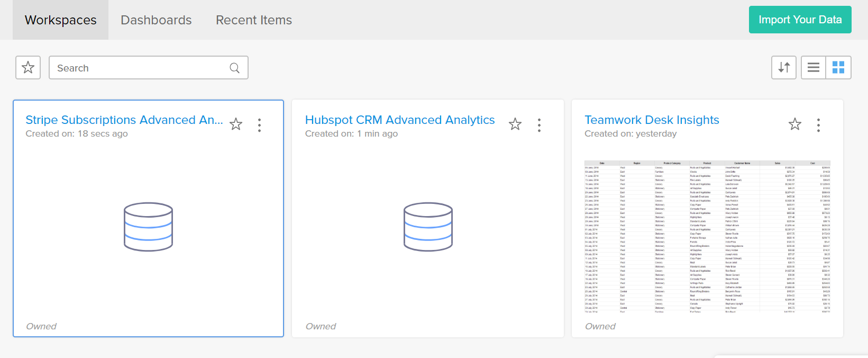Open the sort order options

click(784, 68)
